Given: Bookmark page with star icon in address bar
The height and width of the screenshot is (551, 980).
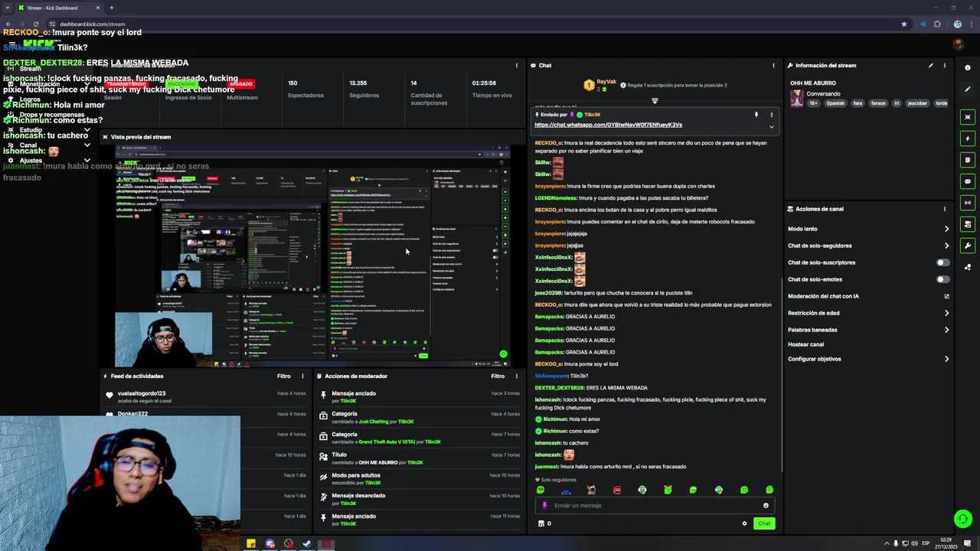Looking at the screenshot, I should (904, 24).
